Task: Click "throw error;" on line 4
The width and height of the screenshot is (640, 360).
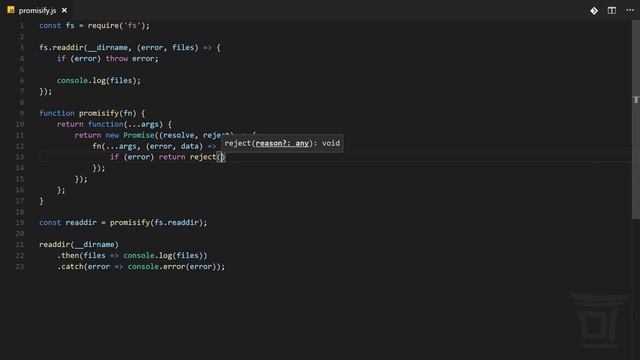Action: (x=132, y=59)
